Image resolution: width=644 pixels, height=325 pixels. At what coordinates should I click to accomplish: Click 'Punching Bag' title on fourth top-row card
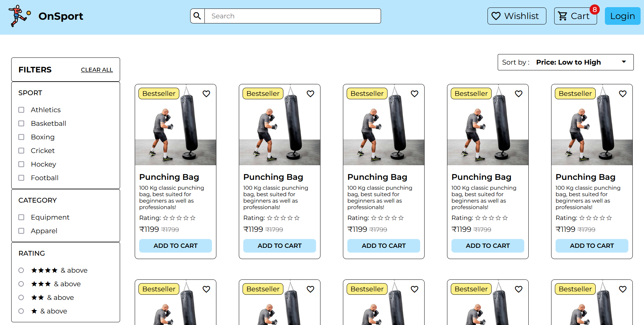[x=481, y=177]
